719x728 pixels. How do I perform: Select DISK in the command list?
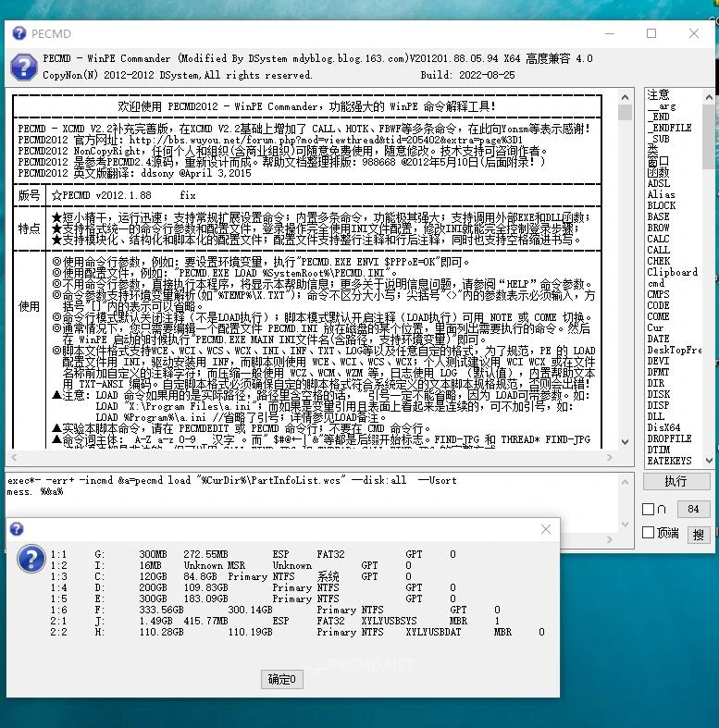659,395
